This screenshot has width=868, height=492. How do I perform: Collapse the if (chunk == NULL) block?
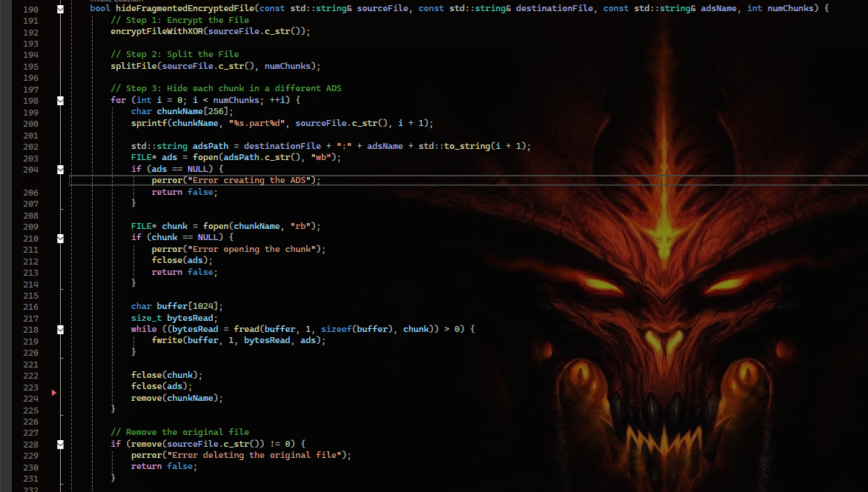click(60, 237)
